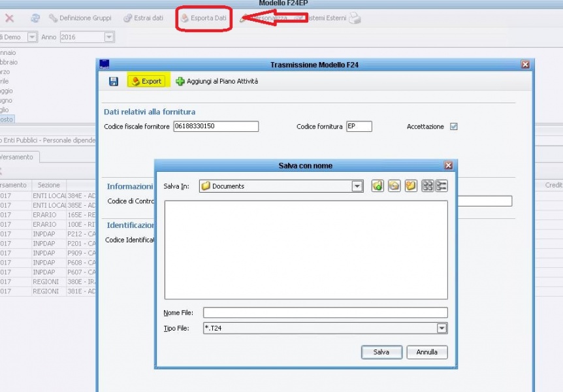Viewport: 563px width, 392px height.
Task: Select the INPDAP P909 row
Action: [48, 253]
